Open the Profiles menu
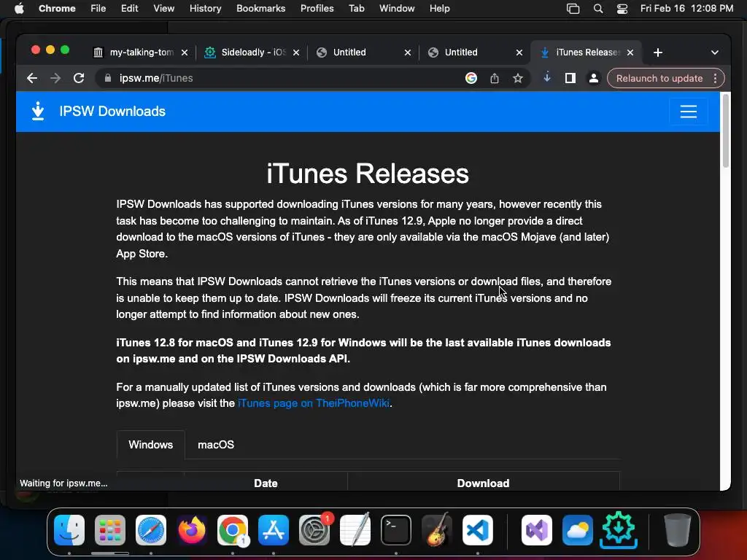Screen dimensions: 747x560 [317, 9]
